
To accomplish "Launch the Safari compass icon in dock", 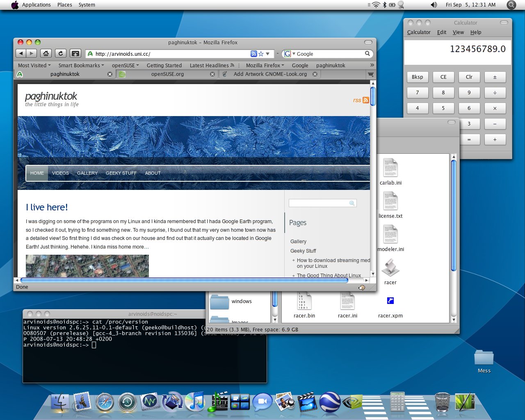I will pos(105,402).
